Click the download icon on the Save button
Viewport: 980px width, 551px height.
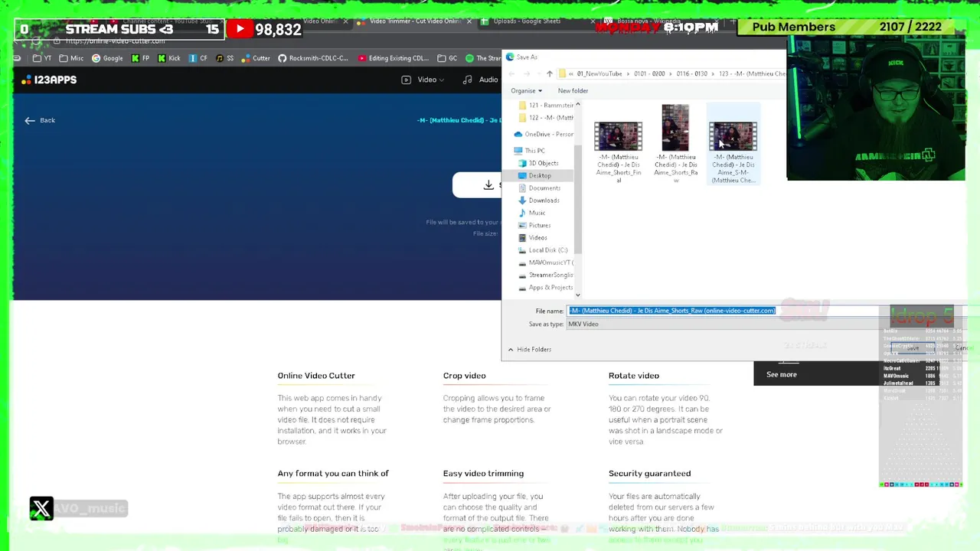tap(488, 184)
